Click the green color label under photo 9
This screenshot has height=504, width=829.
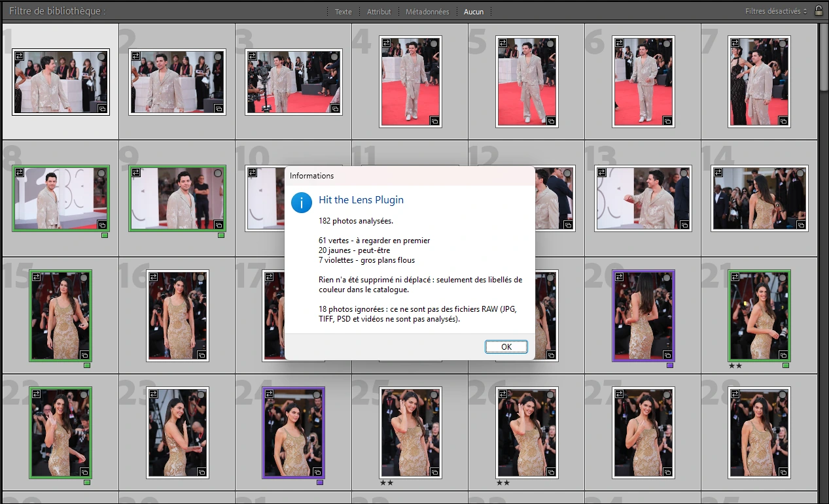coord(221,235)
